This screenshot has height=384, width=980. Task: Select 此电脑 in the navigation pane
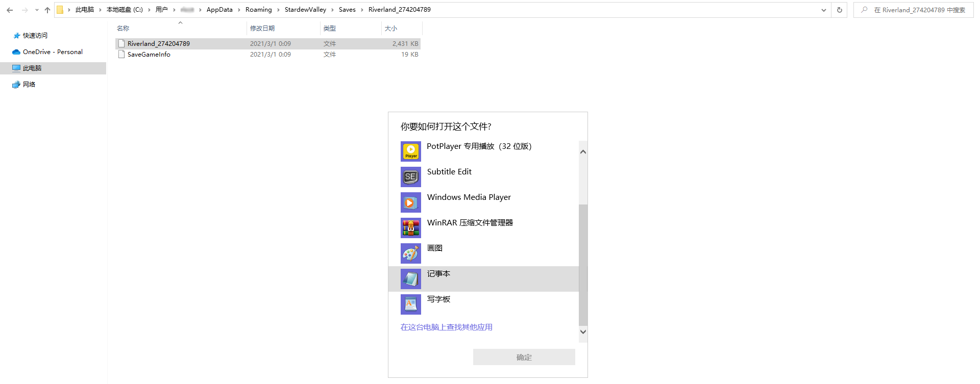pos(53,68)
